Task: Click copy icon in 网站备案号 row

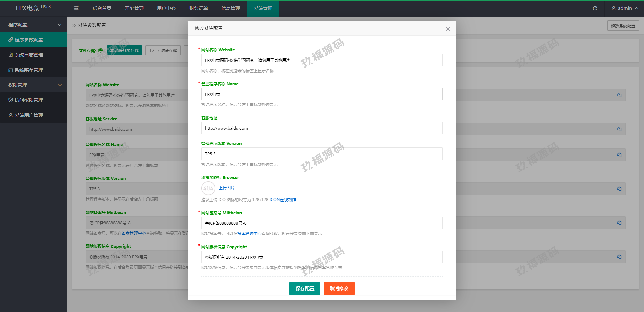Action: (x=619, y=223)
